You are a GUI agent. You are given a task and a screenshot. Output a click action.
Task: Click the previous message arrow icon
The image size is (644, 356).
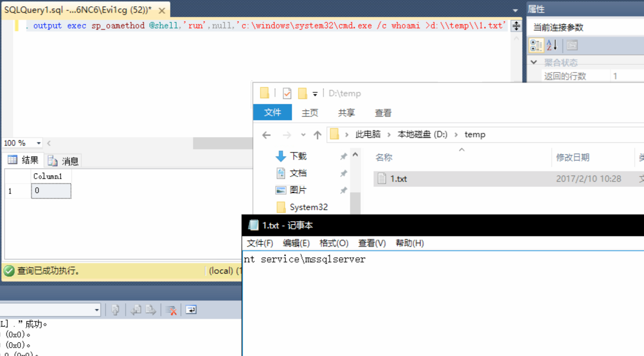click(136, 310)
